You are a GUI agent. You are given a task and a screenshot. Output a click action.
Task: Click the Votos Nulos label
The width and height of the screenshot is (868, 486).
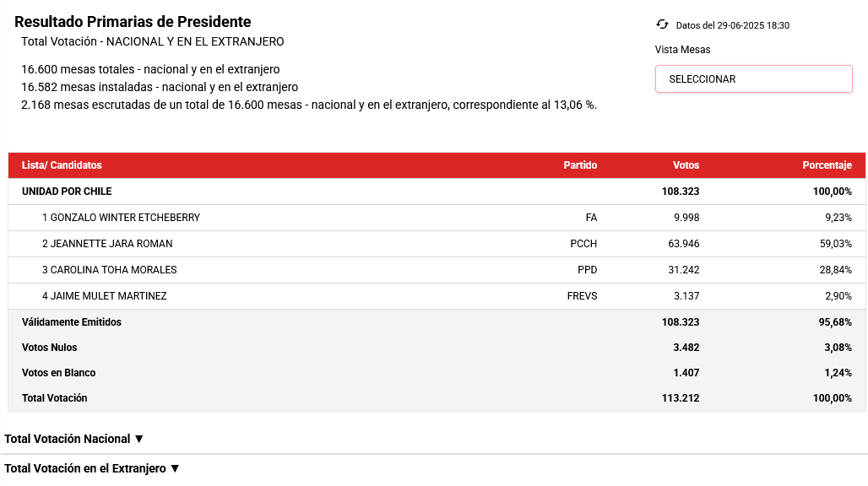point(49,348)
